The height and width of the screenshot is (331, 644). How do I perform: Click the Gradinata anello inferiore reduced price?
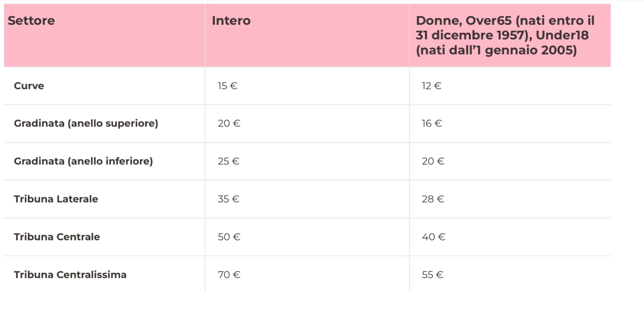click(433, 161)
